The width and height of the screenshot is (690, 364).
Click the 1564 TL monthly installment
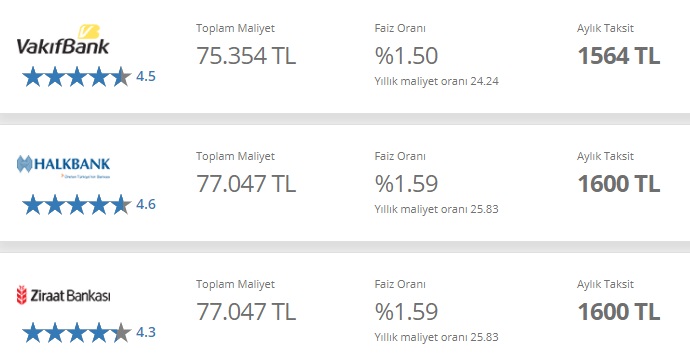(x=619, y=56)
